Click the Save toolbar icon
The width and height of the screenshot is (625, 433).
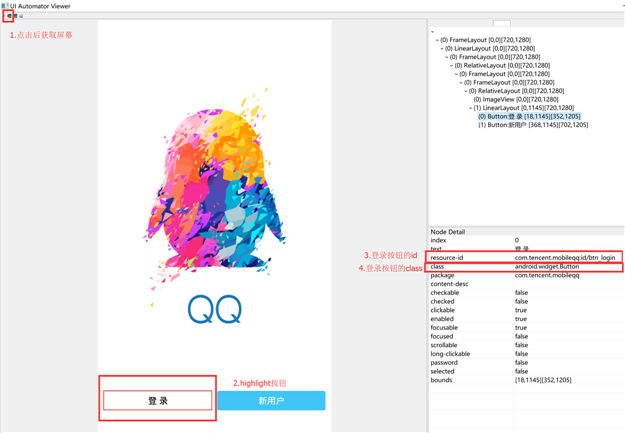click(21, 16)
